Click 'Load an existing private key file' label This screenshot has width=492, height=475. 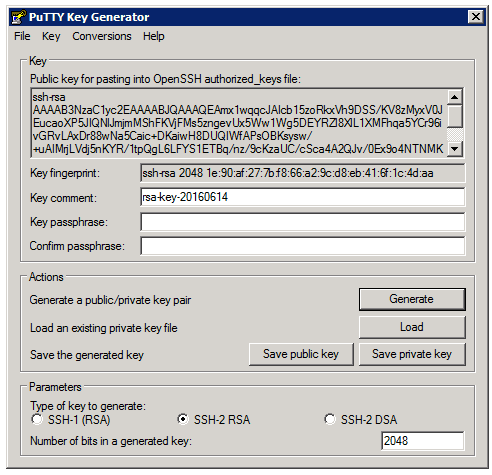point(104,328)
